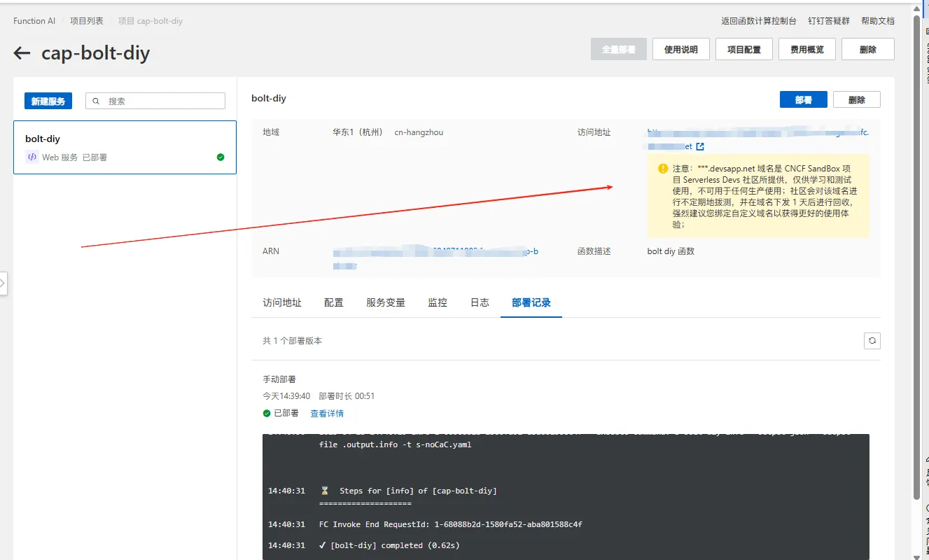Focus the service 搜索 input field
929x560 pixels.
(155, 101)
